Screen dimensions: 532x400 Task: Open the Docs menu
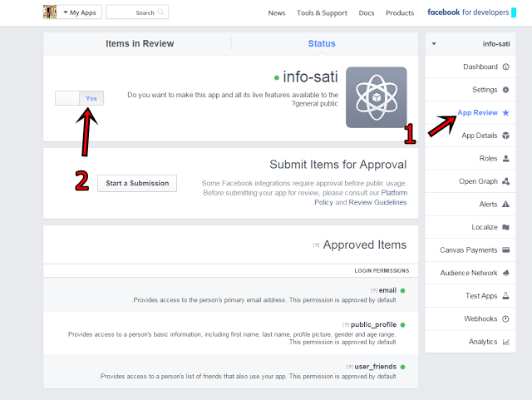click(367, 13)
